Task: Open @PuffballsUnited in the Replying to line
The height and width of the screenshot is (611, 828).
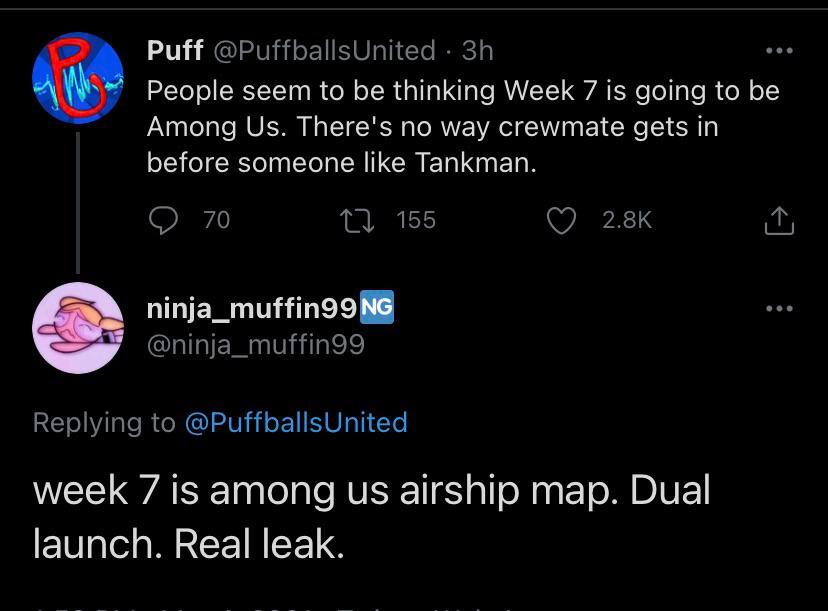Action: (x=296, y=422)
